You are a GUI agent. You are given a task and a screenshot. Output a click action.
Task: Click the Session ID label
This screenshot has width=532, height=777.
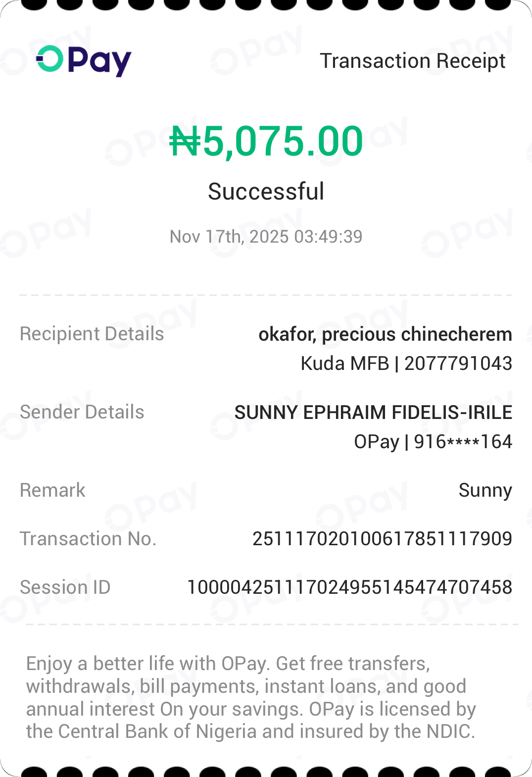click(x=65, y=587)
